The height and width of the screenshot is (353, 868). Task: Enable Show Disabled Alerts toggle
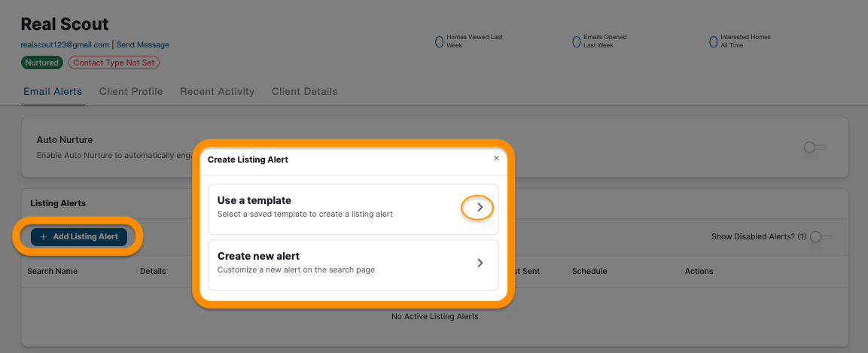coord(821,237)
